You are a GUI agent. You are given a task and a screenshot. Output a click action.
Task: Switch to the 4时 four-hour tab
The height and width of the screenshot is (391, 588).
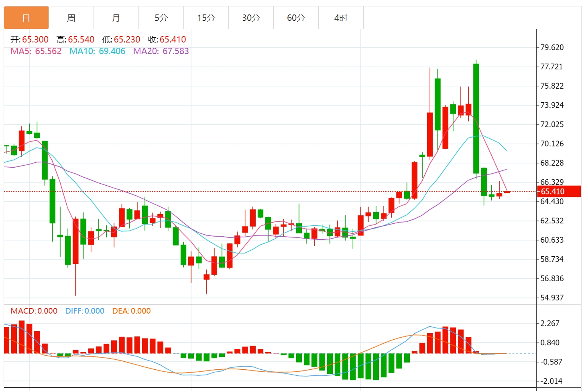[x=341, y=18]
